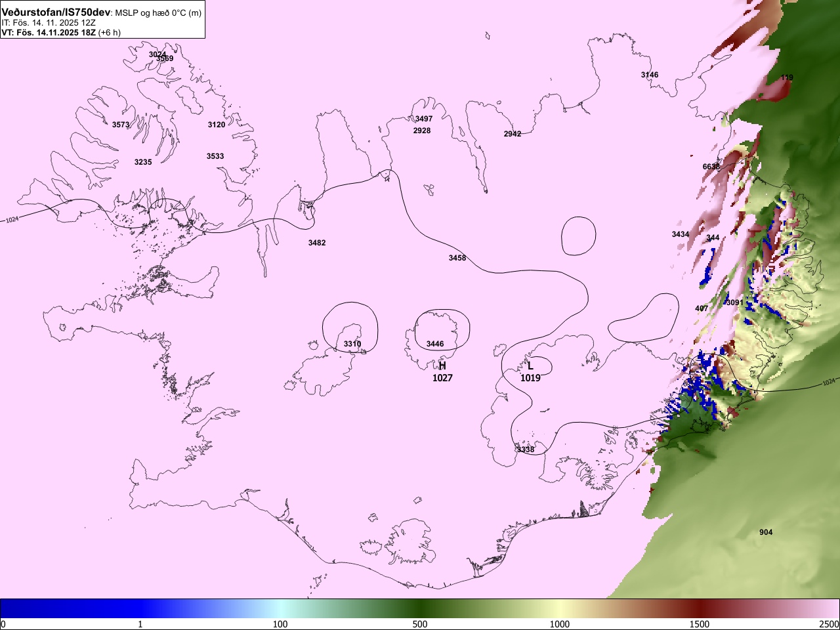Viewport: 840px width, 630px height.
Task: Click the 3497 height value
Action: coord(424,119)
